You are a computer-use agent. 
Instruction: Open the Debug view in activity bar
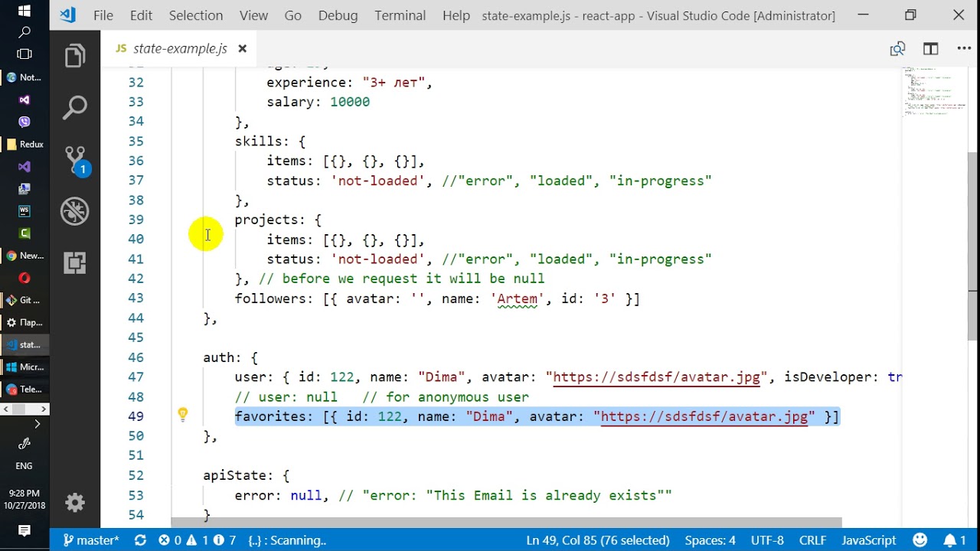(75, 211)
